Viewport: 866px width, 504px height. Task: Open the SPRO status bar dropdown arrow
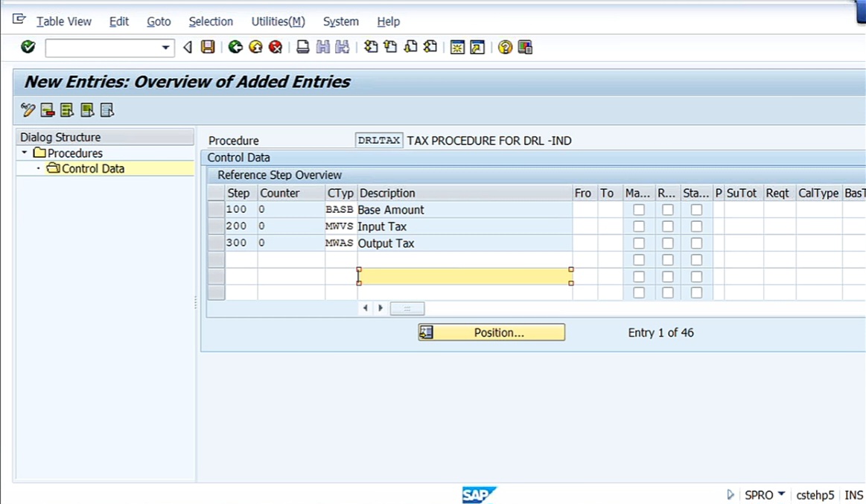pos(781,494)
